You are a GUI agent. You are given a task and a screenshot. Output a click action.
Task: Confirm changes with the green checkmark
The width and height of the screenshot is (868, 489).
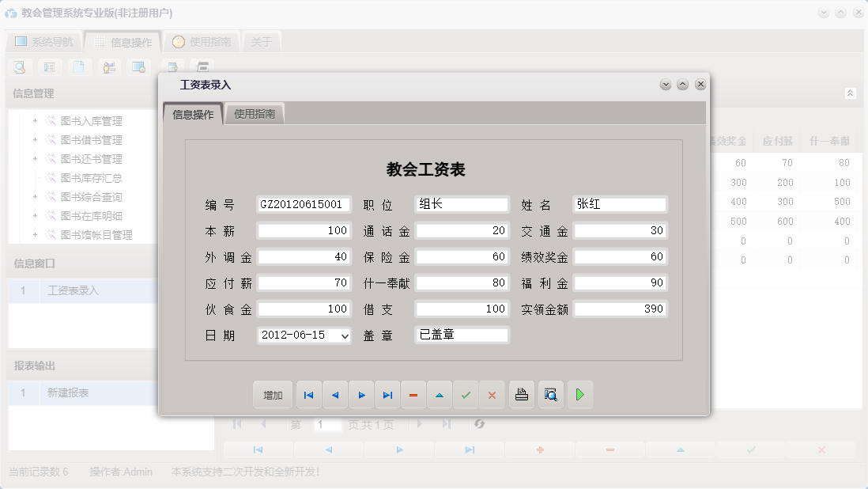pos(466,394)
